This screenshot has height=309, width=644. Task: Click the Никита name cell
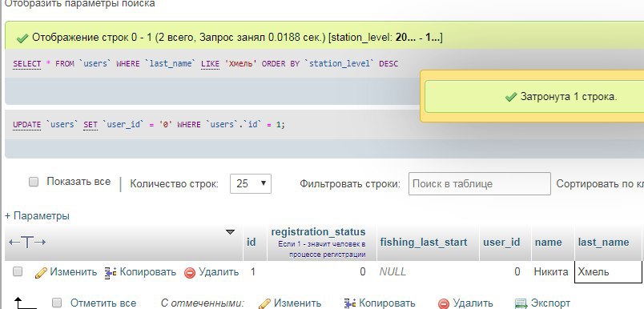(x=551, y=271)
